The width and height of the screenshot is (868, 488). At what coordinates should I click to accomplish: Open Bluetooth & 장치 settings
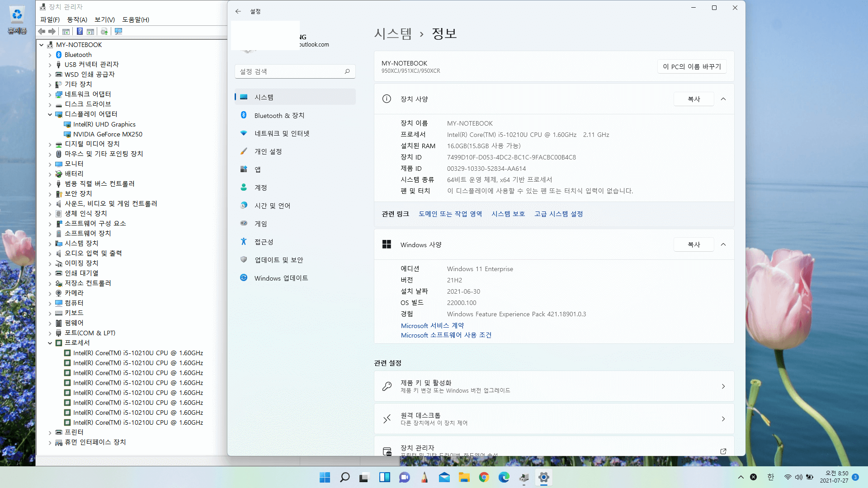[x=295, y=115]
